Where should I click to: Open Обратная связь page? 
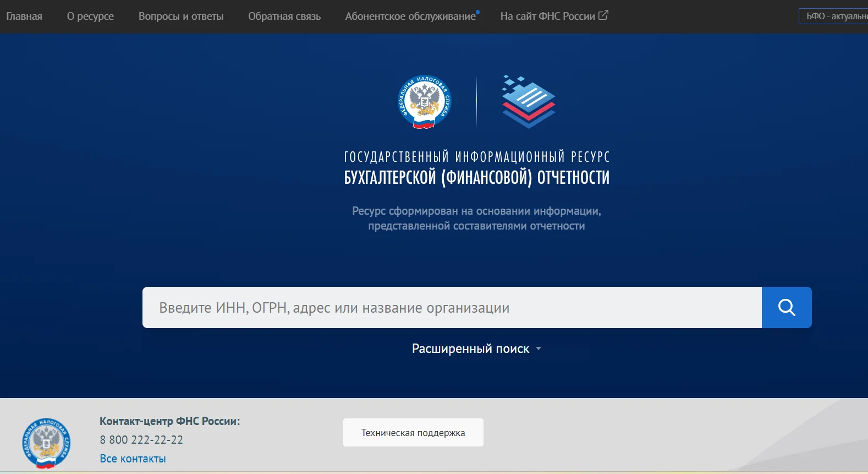(x=284, y=17)
